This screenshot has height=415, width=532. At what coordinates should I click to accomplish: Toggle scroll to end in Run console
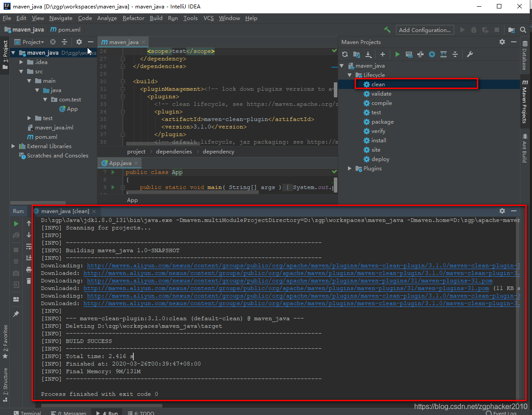tap(29, 258)
